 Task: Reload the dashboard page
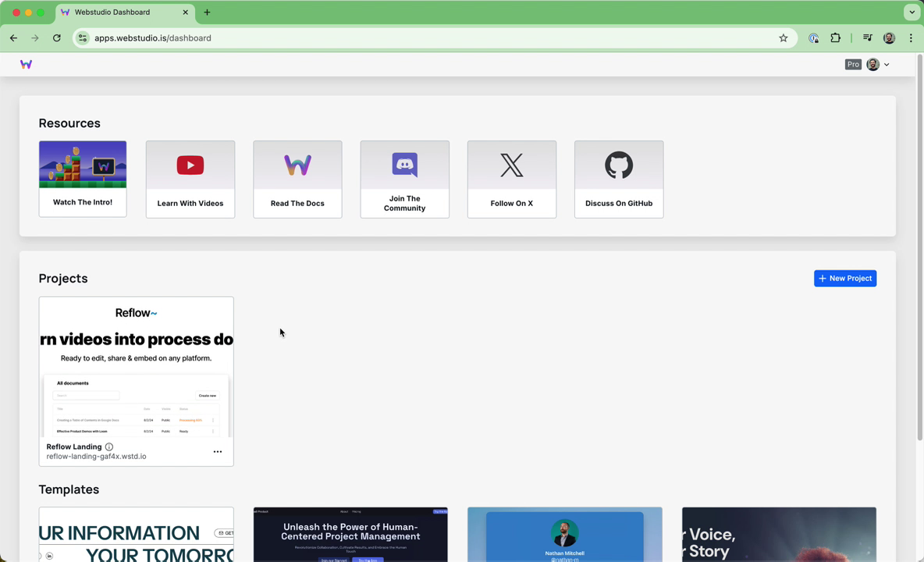pos(56,37)
